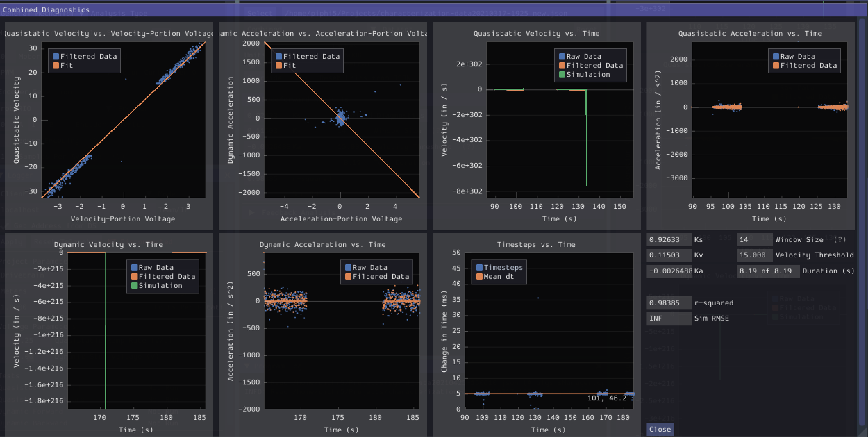Toggle Mean dt swatch in Timesteps legend
This screenshot has height=437, width=868.
click(480, 277)
